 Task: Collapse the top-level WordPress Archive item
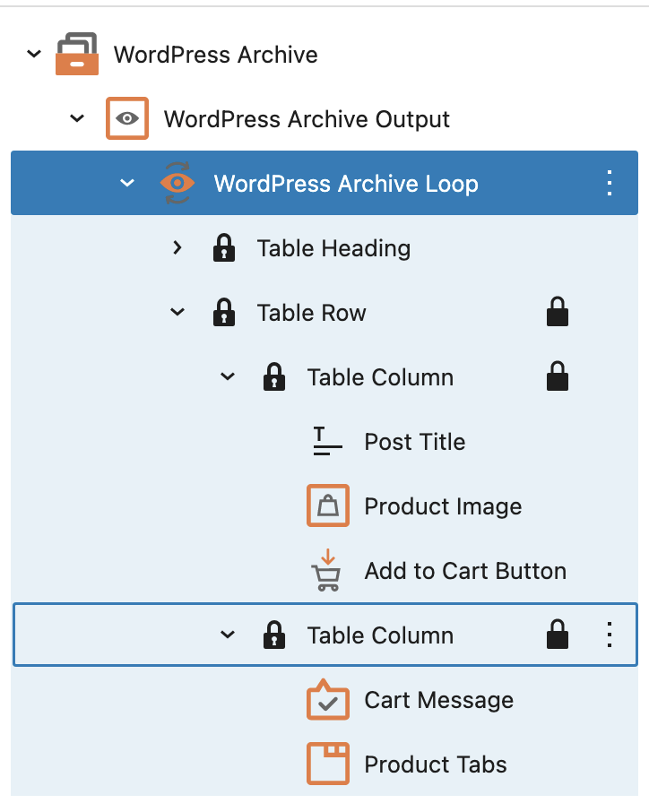click(34, 54)
